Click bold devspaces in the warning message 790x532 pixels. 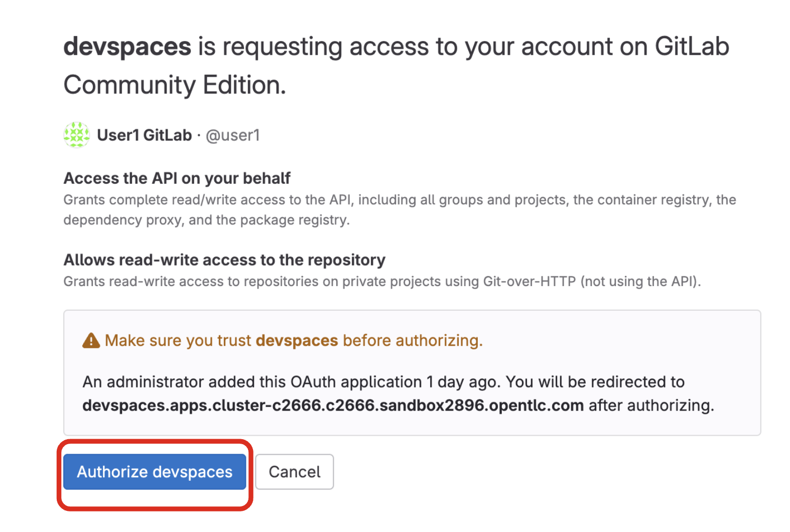coord(297,341)
